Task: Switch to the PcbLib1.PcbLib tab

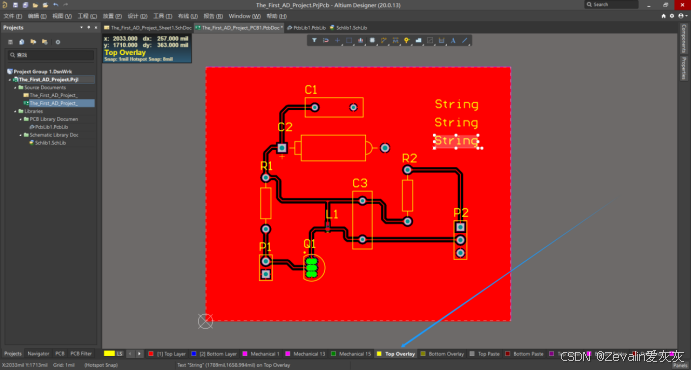Action: click(x=306, y=28)
